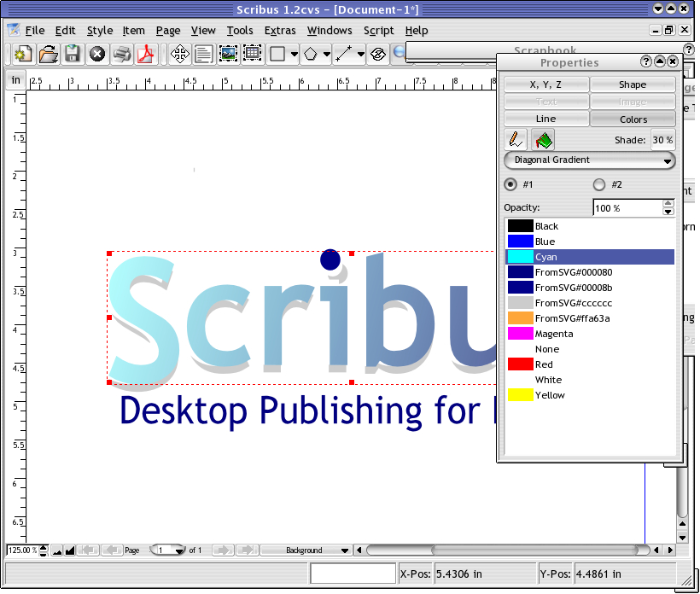This screenshot has width=700, height=594.
Task: Close the document using the X circle icon
Action: tap(96, 54)
